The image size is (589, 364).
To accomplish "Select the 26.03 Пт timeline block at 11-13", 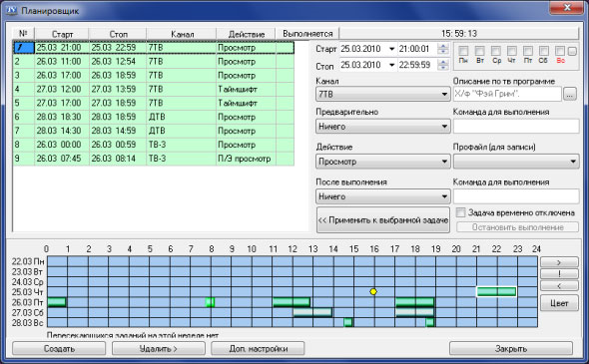I will click(x=292, y=302).
